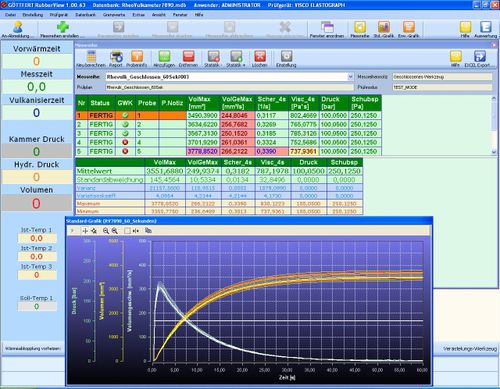Open the Auswertung icon
The width and height of the screenshot is (500, 389).
[486, 27]
